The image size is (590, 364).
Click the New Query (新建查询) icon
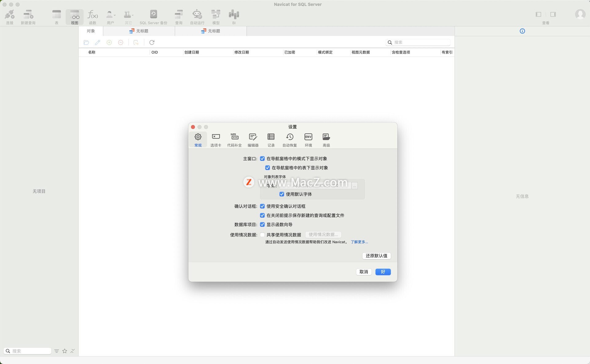click(28, 17)
